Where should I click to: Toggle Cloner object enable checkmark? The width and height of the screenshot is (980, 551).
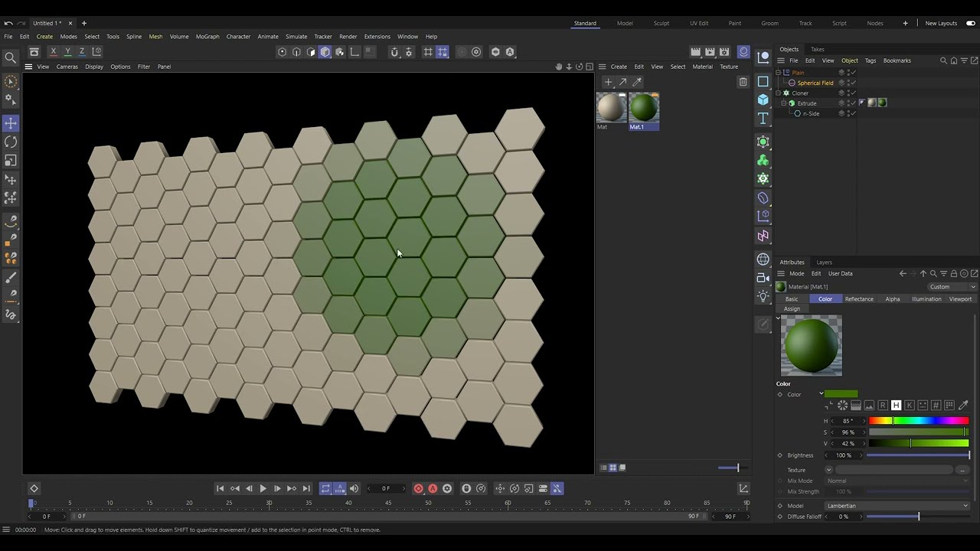tap(852, 93)
